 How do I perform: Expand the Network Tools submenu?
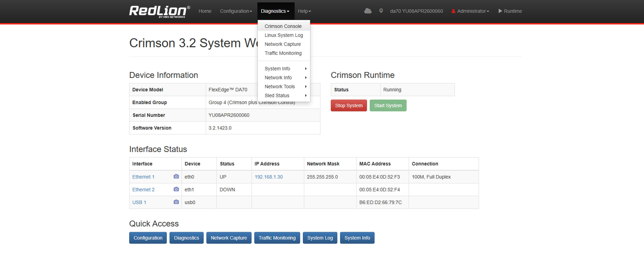click(x=284, y=86)
